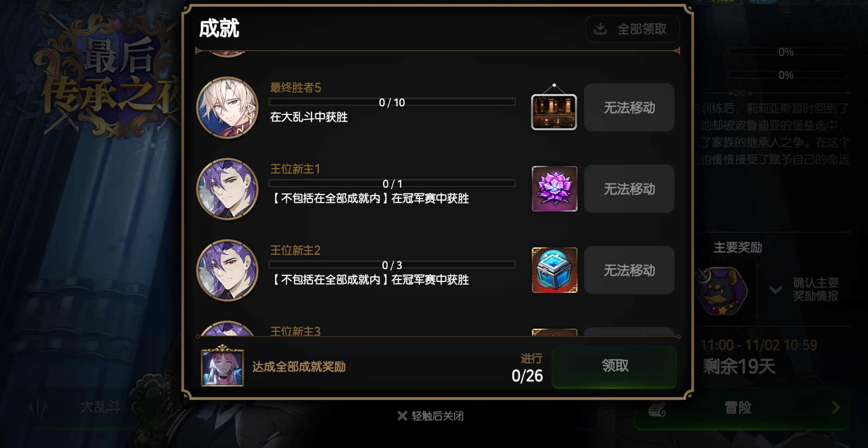Click the blue treasure chest reward icon
The height and width of the screenshot is (448, 868).
554,270
